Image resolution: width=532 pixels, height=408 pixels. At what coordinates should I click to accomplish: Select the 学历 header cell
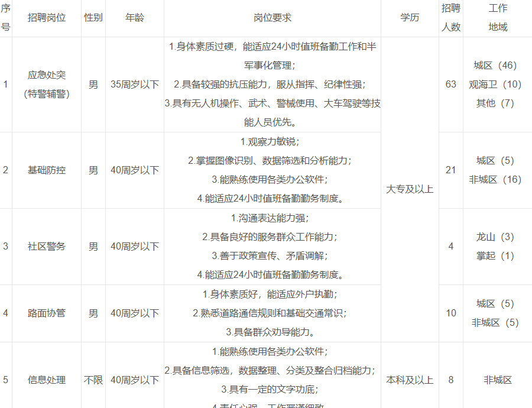(409, 18)
